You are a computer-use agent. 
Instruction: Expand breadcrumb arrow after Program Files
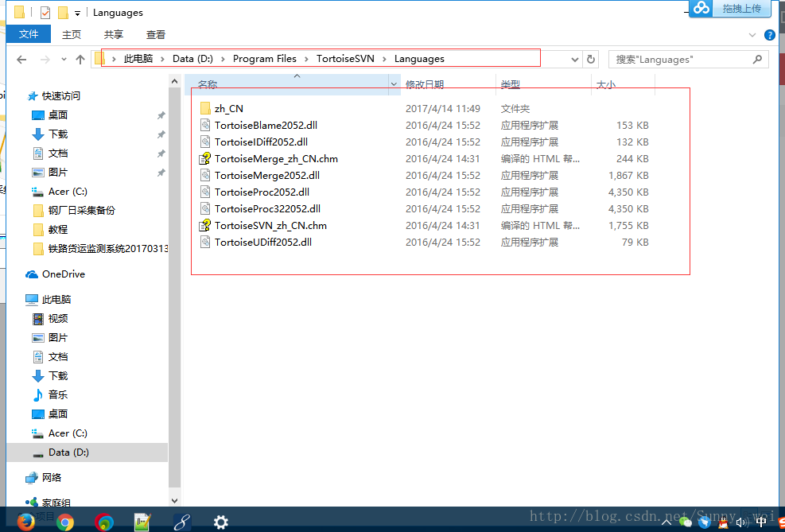tap(306, 59)
